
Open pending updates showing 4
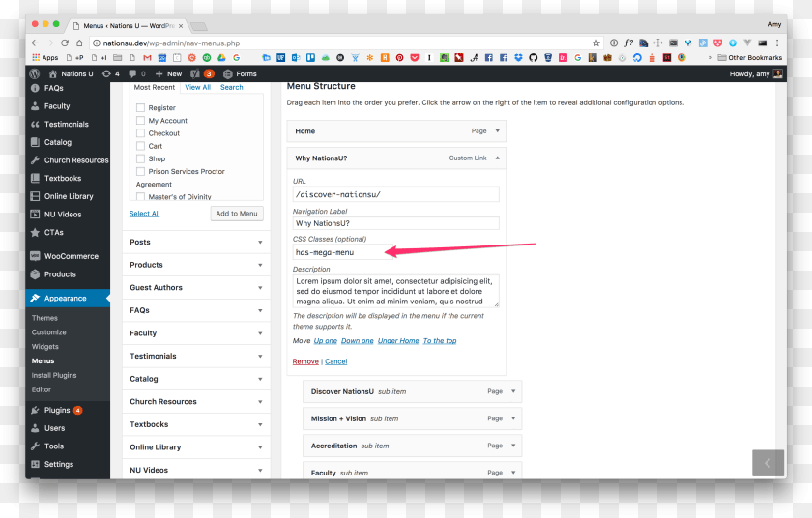[x=111, y=74]
